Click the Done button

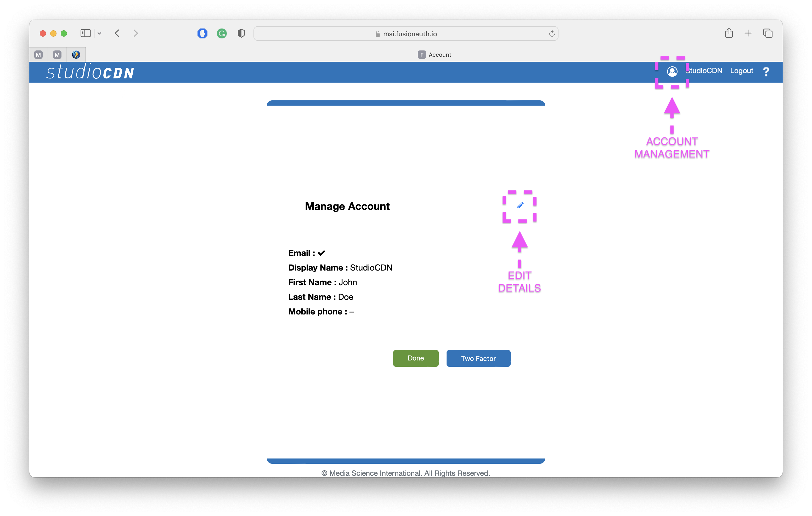(415, 358)
